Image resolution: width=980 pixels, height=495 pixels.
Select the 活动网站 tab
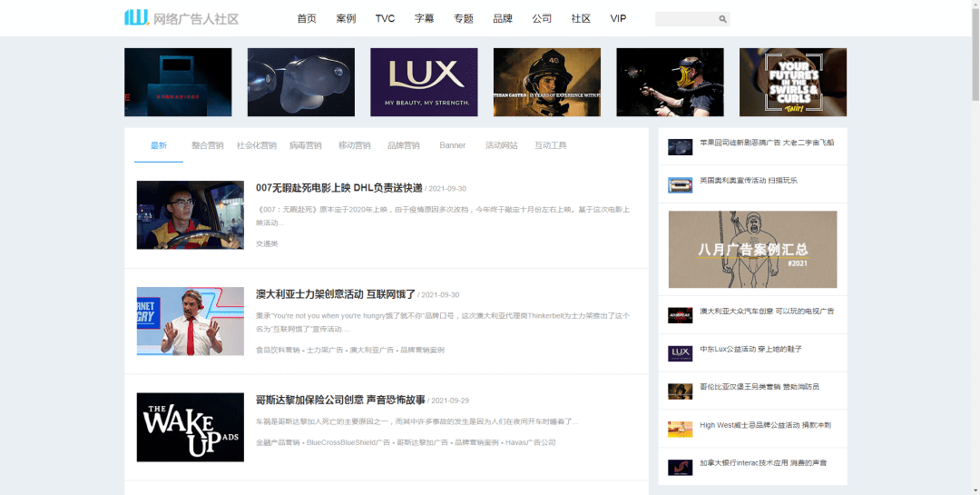(501, 145)
